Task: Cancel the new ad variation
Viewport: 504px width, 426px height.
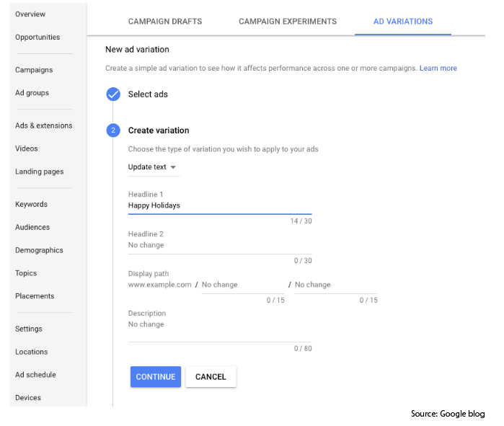Action: click(211, 376)
